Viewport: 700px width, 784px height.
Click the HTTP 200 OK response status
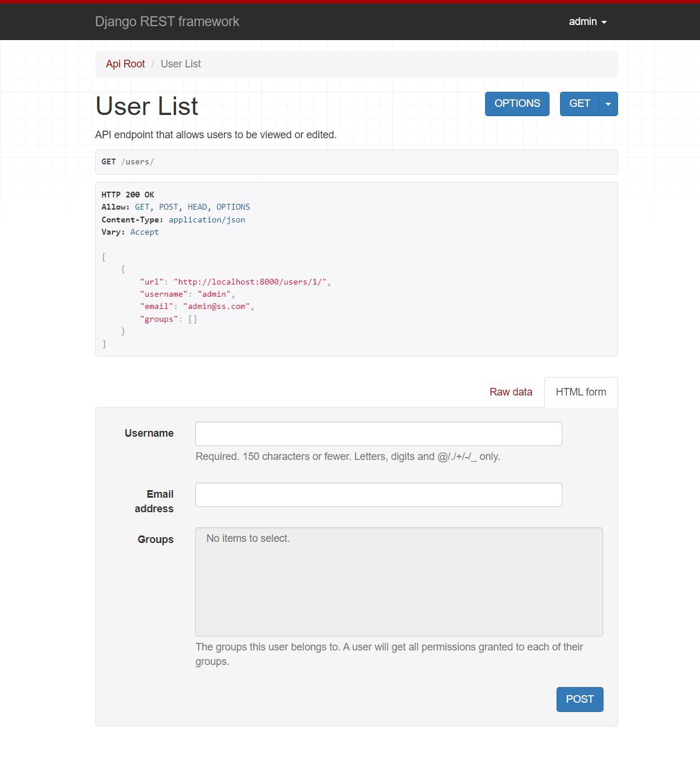128,195
